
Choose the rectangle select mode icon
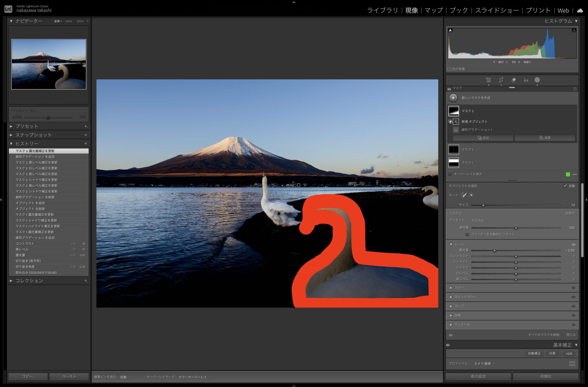click(x=471, y=195)
